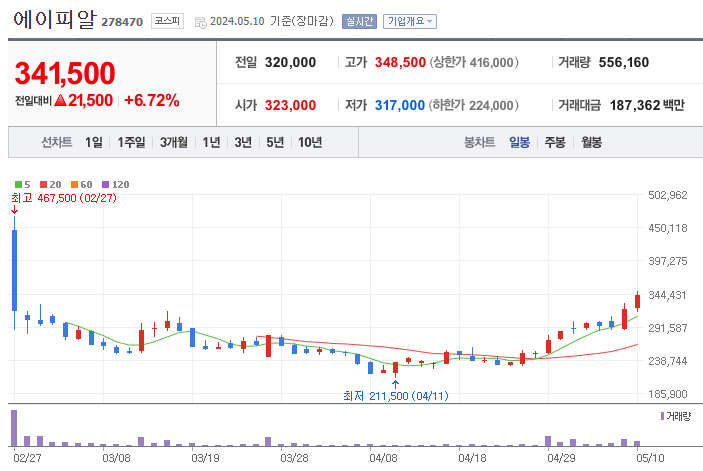The image size is (703, 471).
Task: Select the 3년 line chart period
Action: coord(243,142)
